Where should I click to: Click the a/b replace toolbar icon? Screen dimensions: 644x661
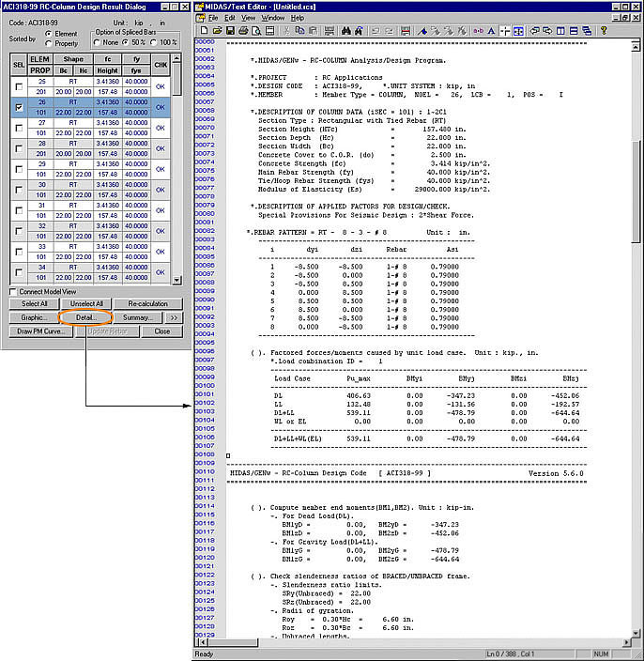point(477,31)
